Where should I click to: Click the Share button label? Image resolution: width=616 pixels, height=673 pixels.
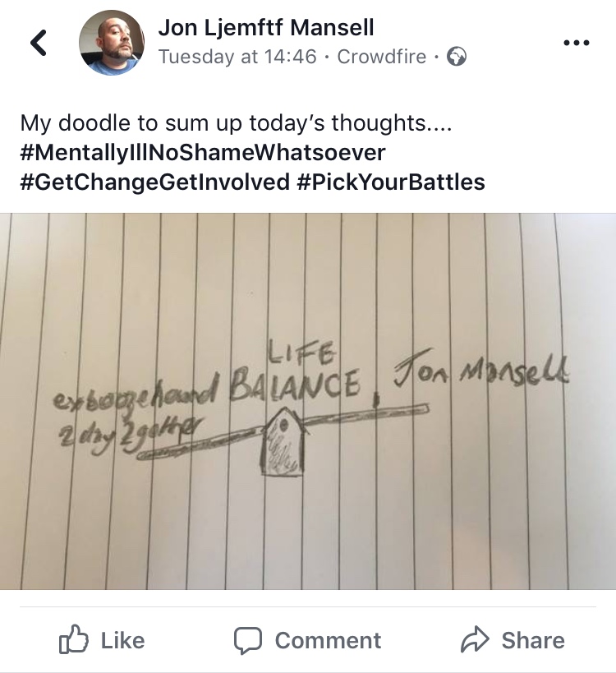tap(533, 640)
